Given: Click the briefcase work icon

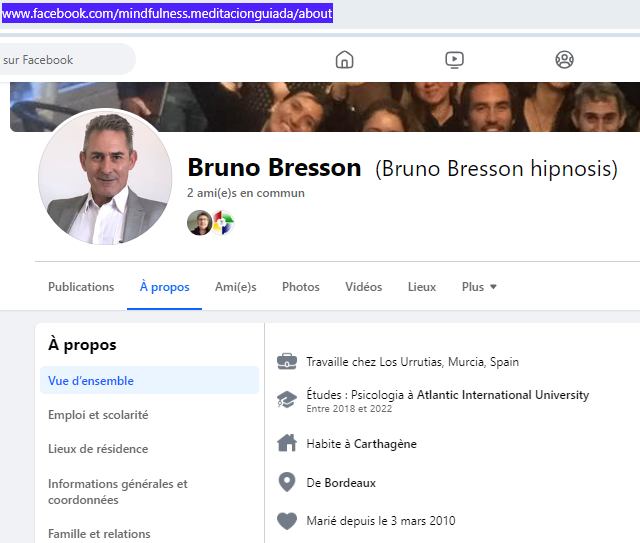Looking at the screenshot, I should pos(287,362).
